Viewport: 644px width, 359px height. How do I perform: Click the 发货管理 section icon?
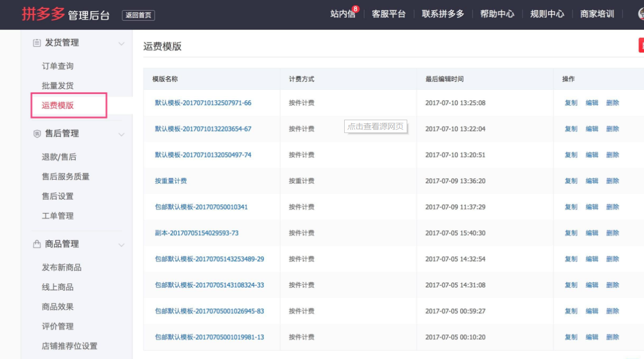tap(37, 43)
